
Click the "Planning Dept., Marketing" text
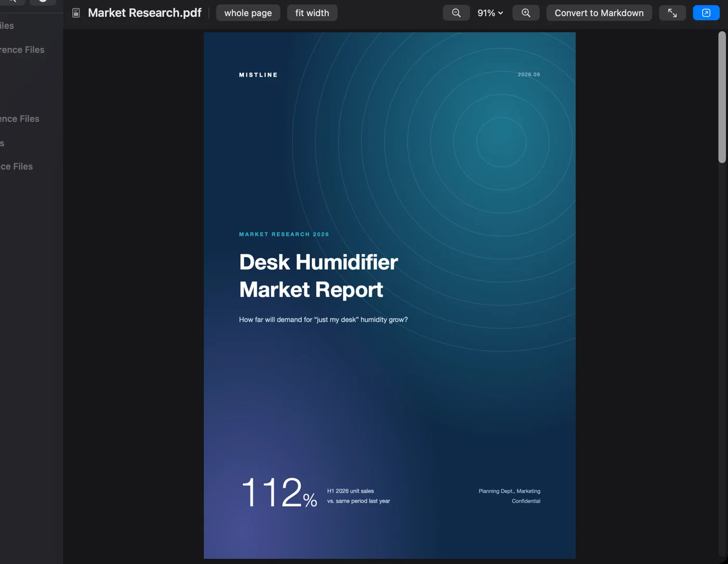coord(510,491)
